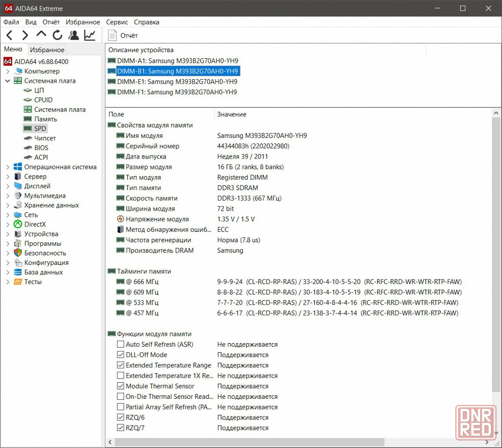The image size is (502, 448).
Task: Open the Вид menu
Action: 31,22
